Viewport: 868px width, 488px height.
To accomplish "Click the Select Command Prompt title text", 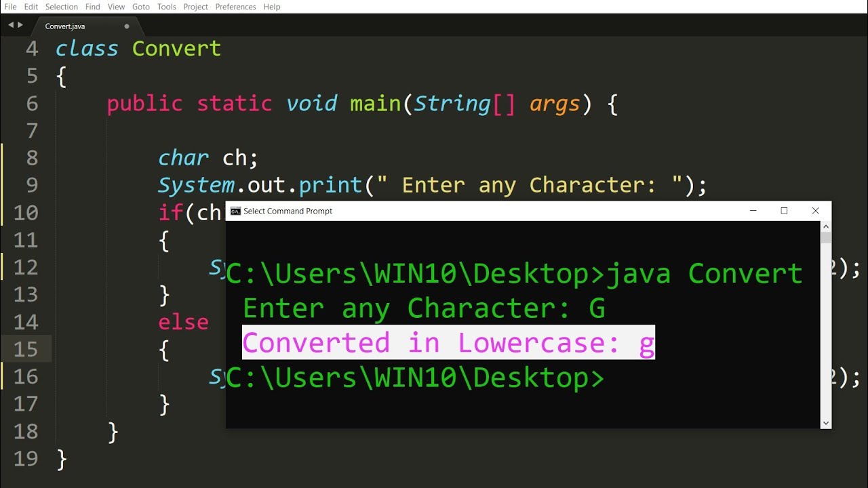I will [288, 211].
